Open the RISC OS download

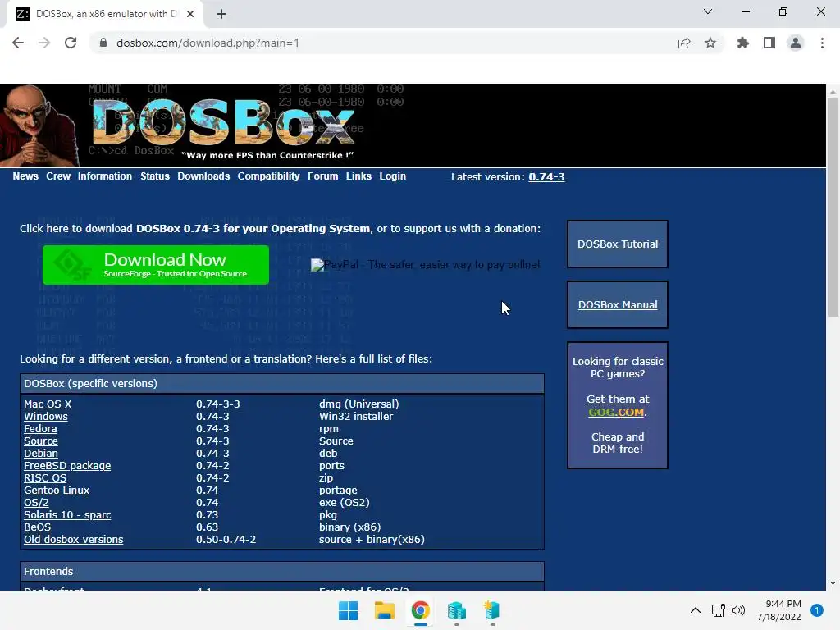(x=45, y=478)
